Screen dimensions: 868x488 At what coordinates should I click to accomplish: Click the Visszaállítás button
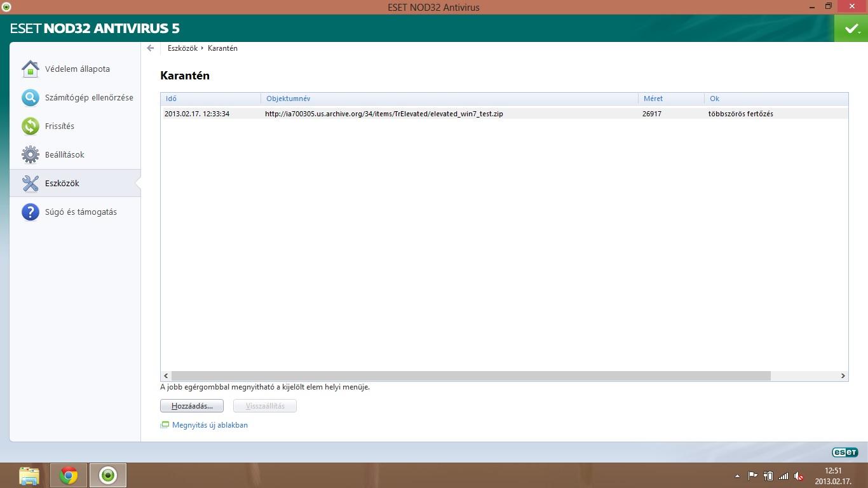265,406
